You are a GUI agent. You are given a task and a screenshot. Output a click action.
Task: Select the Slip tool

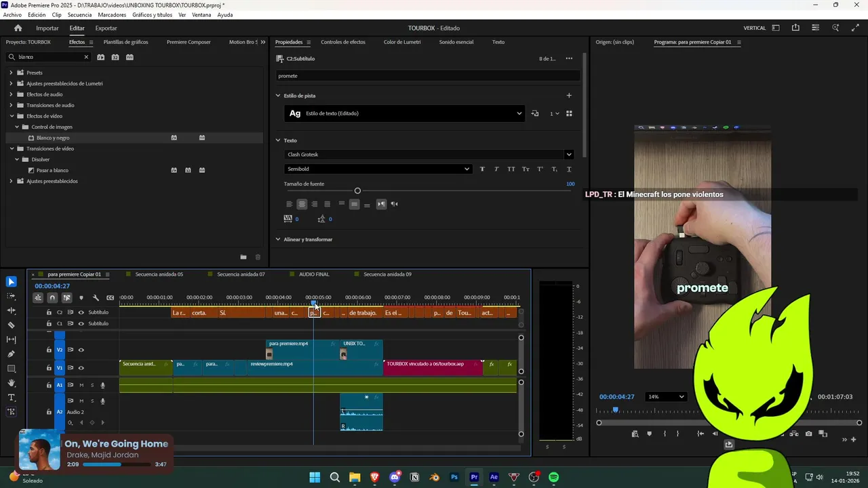(x=12, y=340)
